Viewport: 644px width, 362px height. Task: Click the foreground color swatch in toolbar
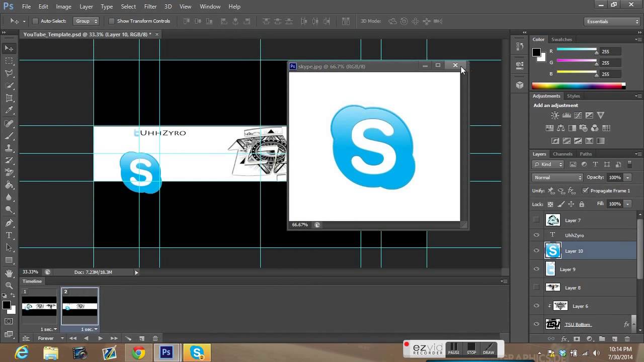point(7,305)
